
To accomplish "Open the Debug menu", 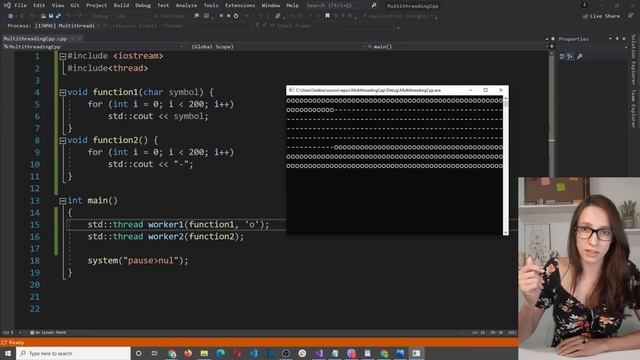I will pos(143,5).
